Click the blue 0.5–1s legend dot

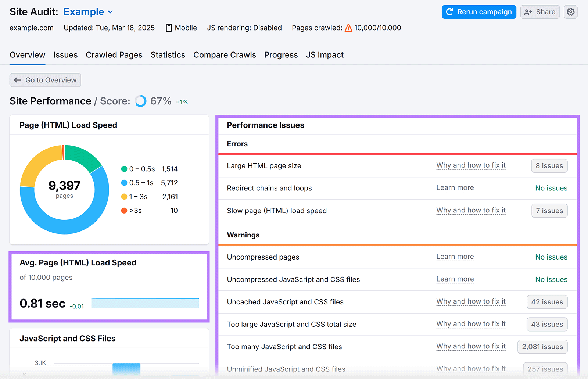coord(124,183)
